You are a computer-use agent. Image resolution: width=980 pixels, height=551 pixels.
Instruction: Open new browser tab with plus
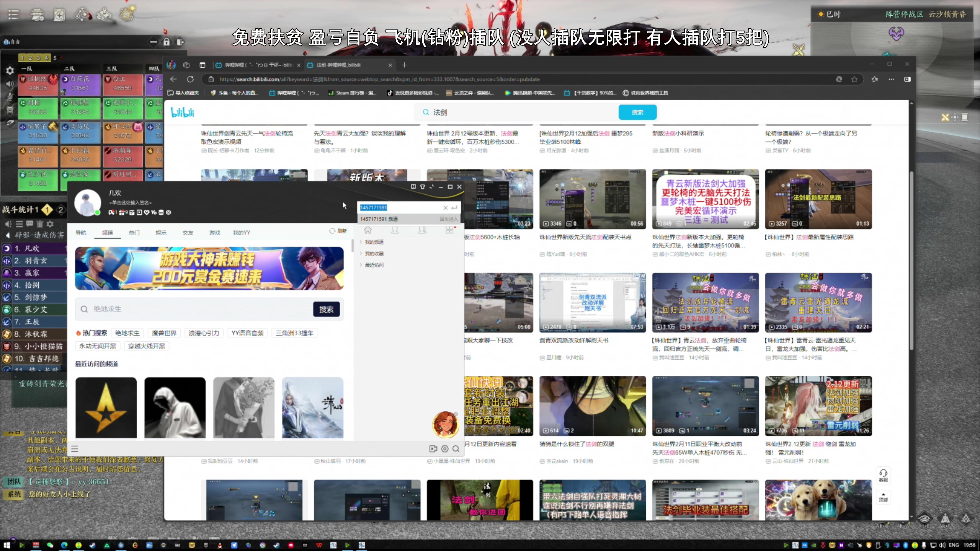tap(404, 65)
